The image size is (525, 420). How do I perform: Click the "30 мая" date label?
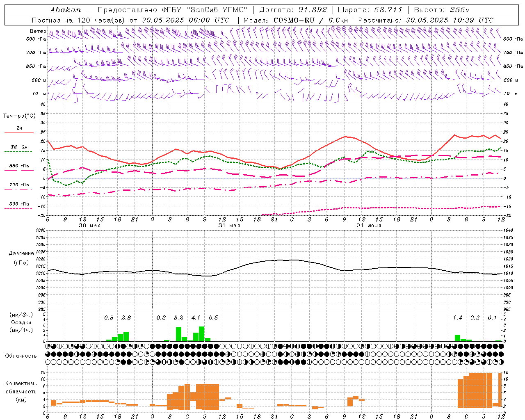pos(89,226)
